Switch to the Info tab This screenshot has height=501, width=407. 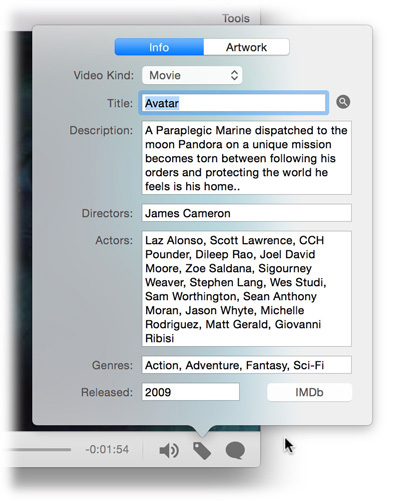coord(159,47)
